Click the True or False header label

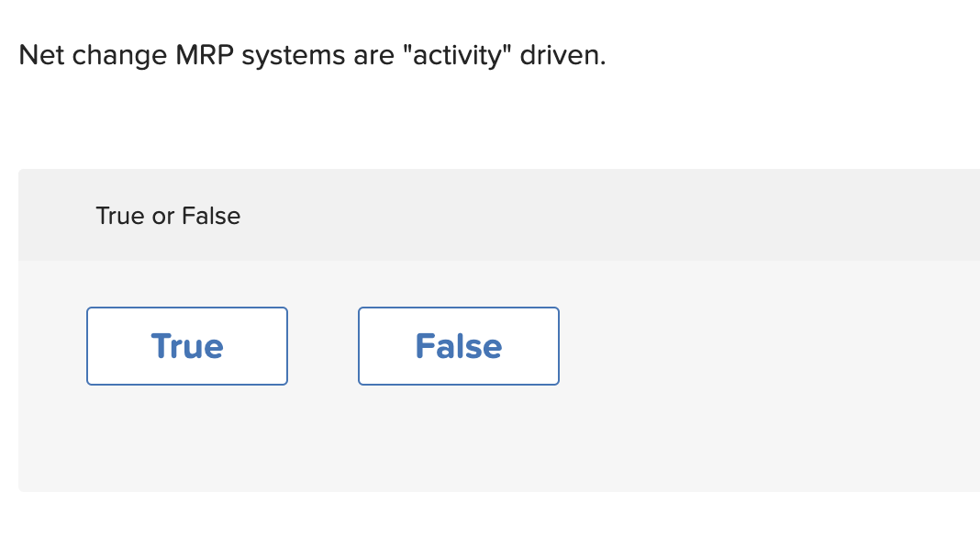168,216
